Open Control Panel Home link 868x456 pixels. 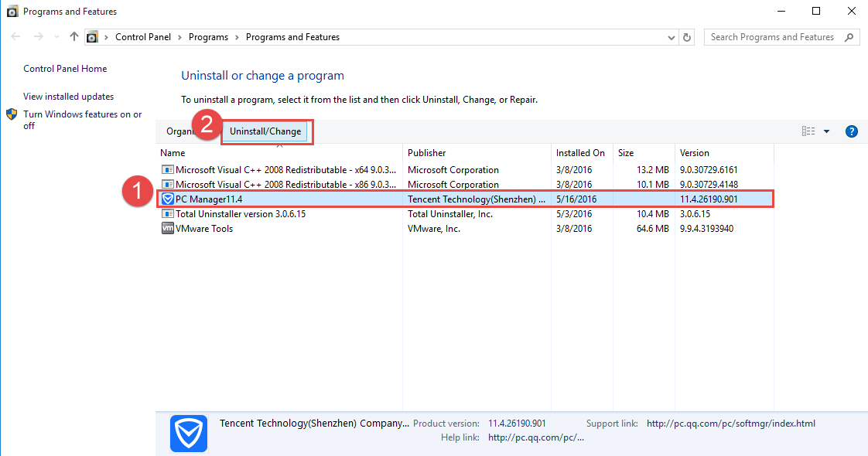(x=65, y=69)
